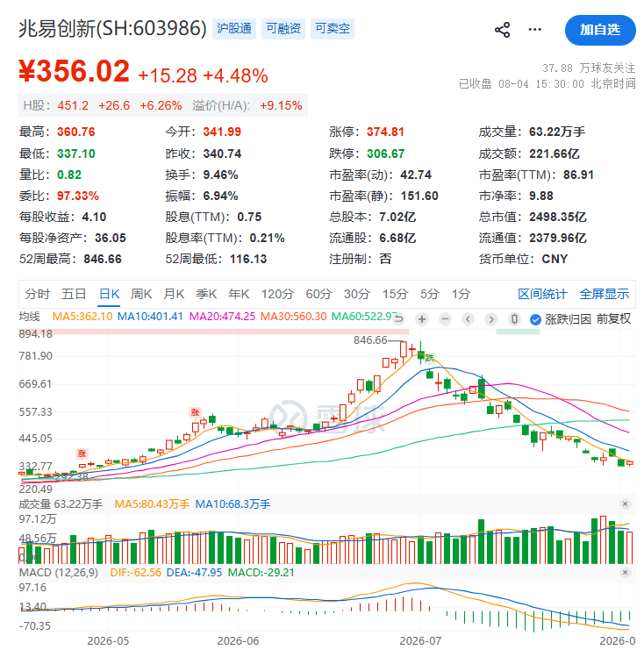Select the 1分 interval tab
This screenshot has height=657, width=644.
click(x=461, y=294)
